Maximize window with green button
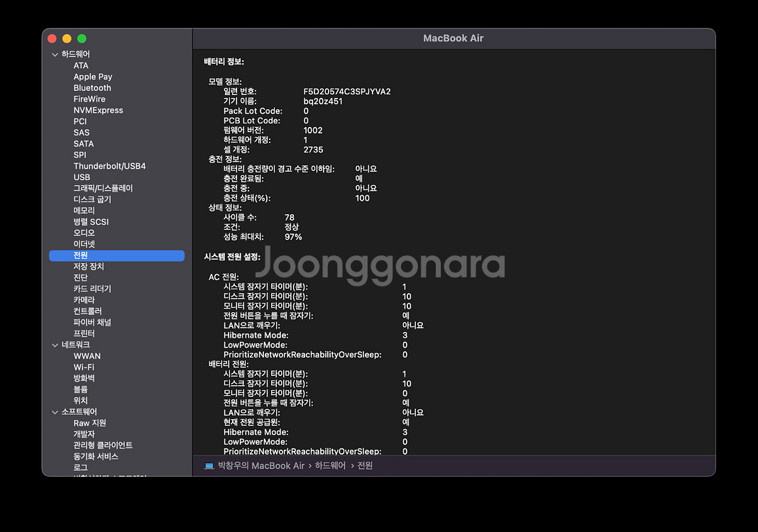758x532 pixels. coord(82,38)
